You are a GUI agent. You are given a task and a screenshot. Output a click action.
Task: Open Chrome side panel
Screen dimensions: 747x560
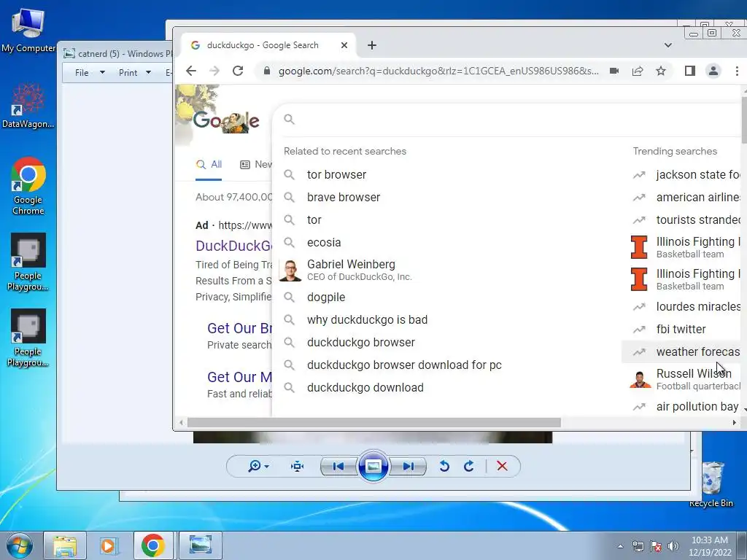tap(690, 71)
